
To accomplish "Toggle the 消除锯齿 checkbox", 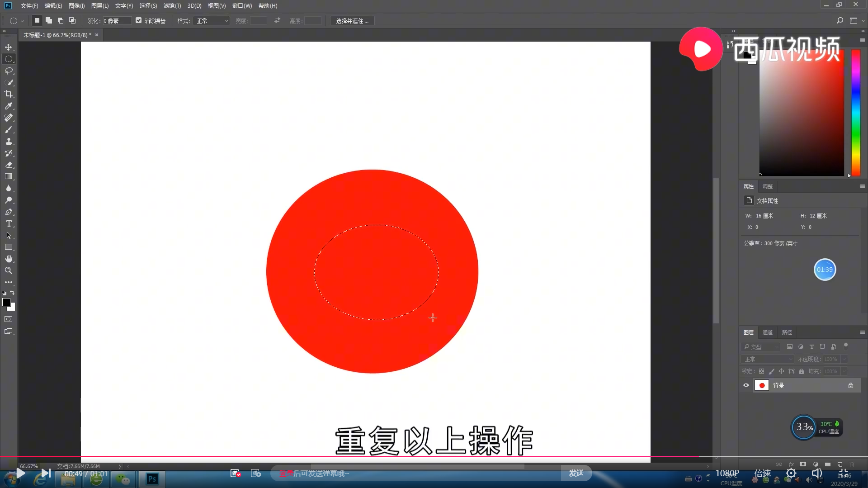I will (138, 20).
